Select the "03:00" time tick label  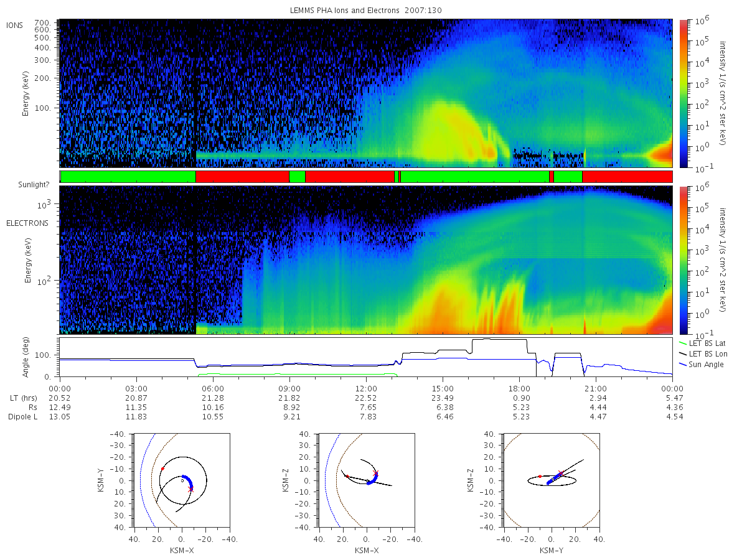(136, 388)
